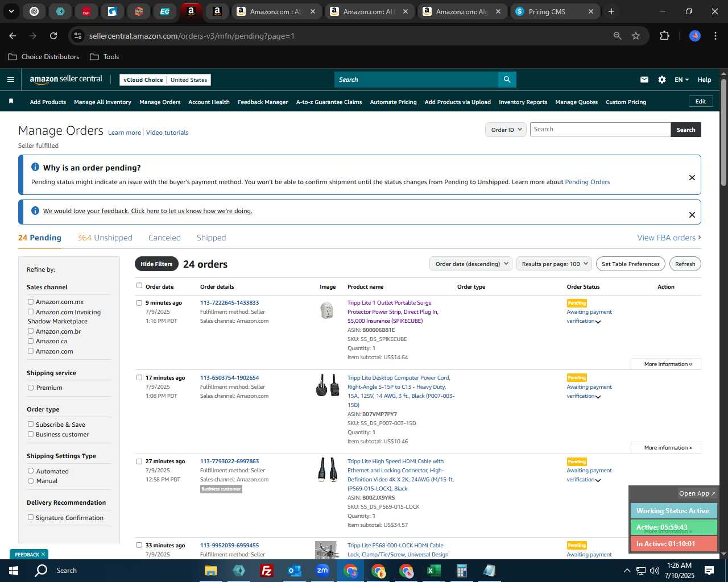
Task: Click the info icon in pending banner
Action: coord(35,167)
